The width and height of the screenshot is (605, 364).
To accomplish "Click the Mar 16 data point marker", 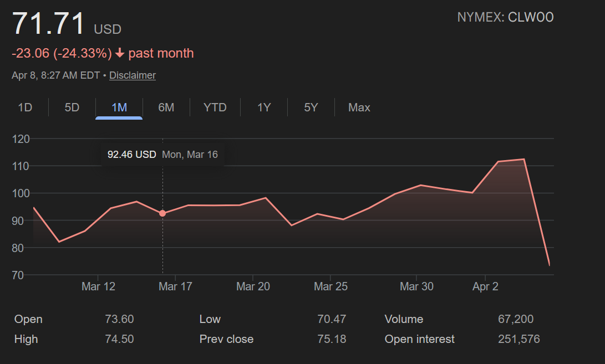I will click(162, 213).
